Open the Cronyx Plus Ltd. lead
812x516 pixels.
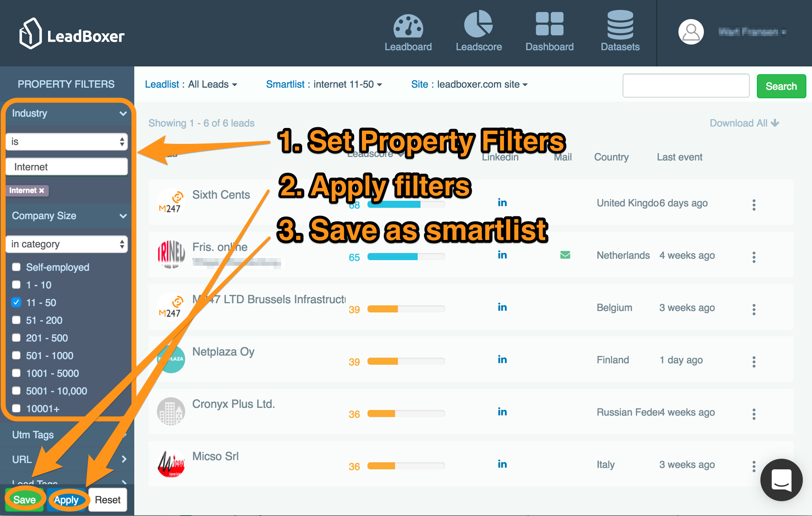click(x=234, y=404)
